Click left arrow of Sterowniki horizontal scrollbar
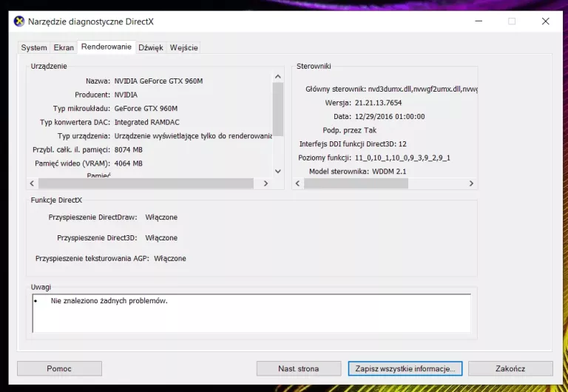Image resolution: width=568 pixels, height=392 pixels. click(x=297, y=183)
